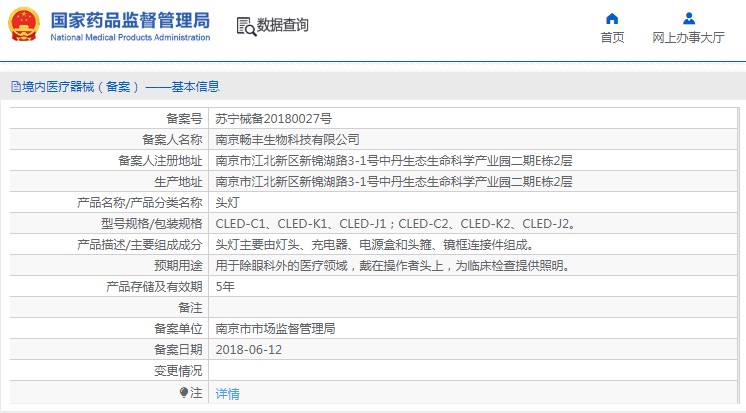This screenshot has width=746, height=413.
Task: Click the 首页 house icon
Action: tap(612, 18)
